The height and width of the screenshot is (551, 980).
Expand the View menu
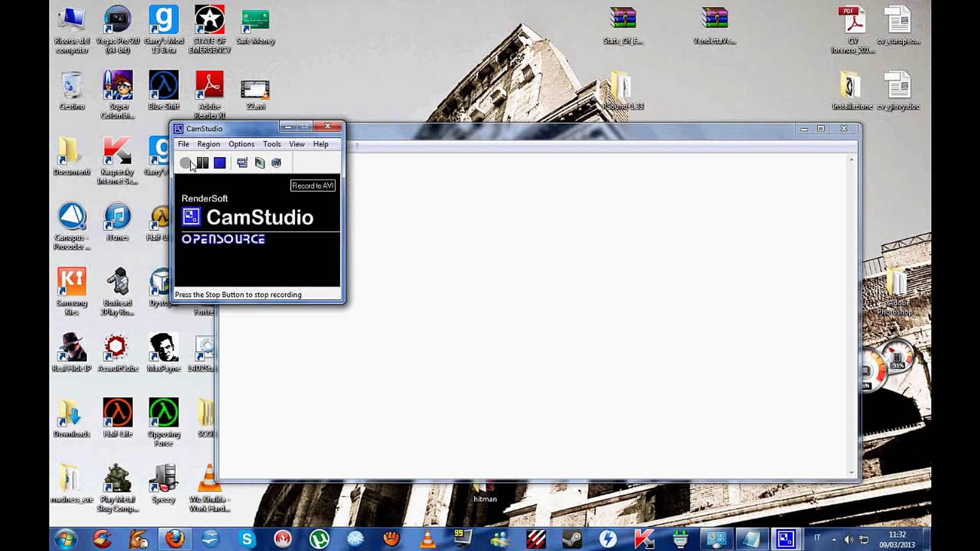(x=297, y=144)
